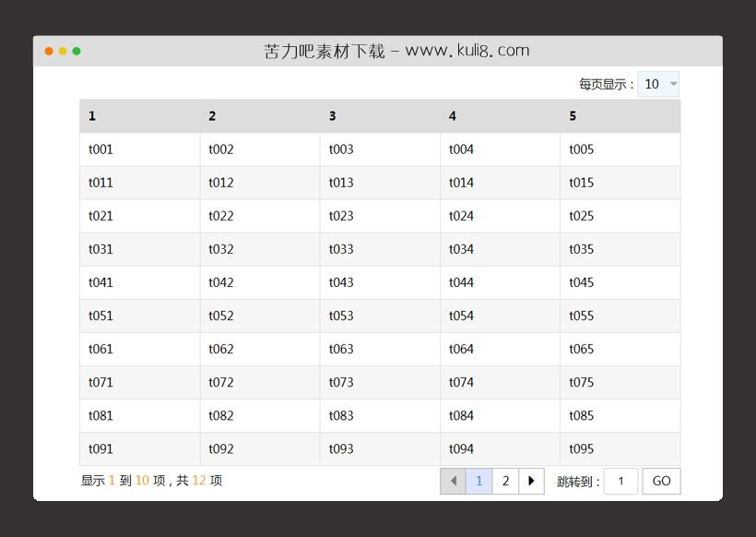This screenshot has width=756, height=537.
Task: Click the green window zoom button
Action: [76, 53]
